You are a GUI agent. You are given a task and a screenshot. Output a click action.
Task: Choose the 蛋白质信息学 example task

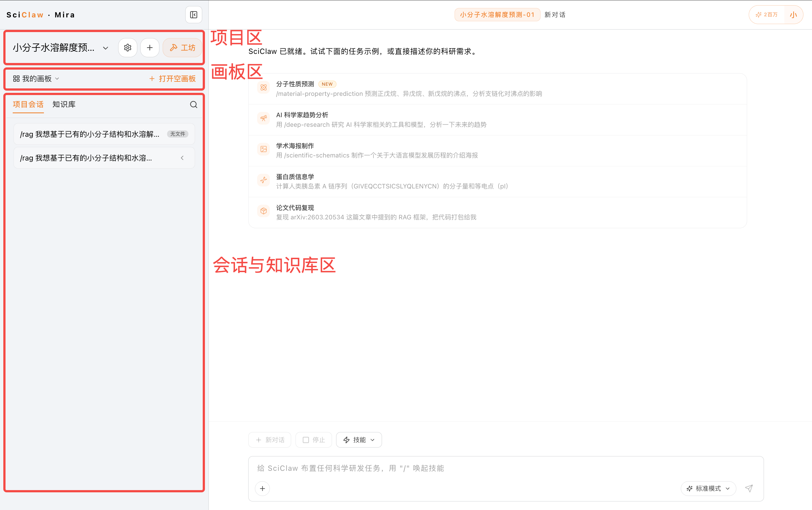pyautogui.click(x=497, y=182)
